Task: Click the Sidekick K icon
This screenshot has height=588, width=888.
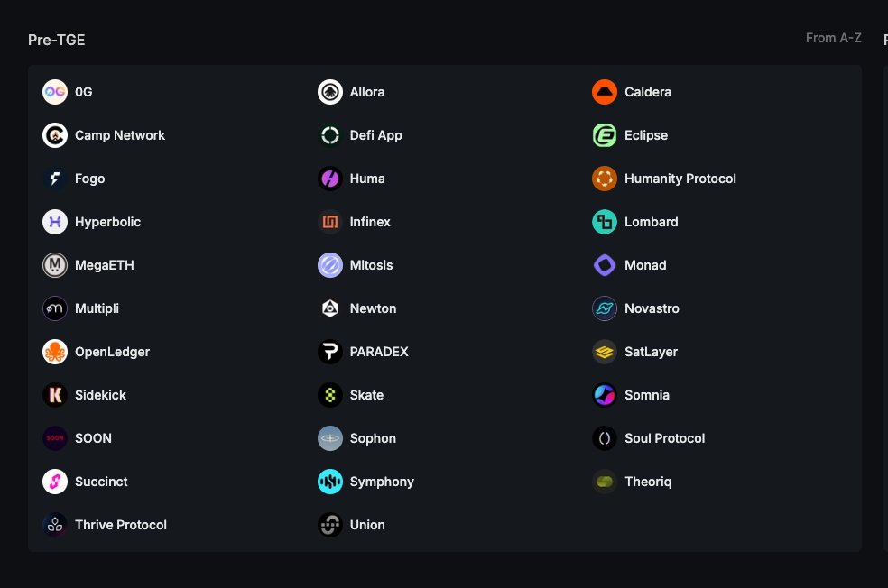Action: click(55, 395)
